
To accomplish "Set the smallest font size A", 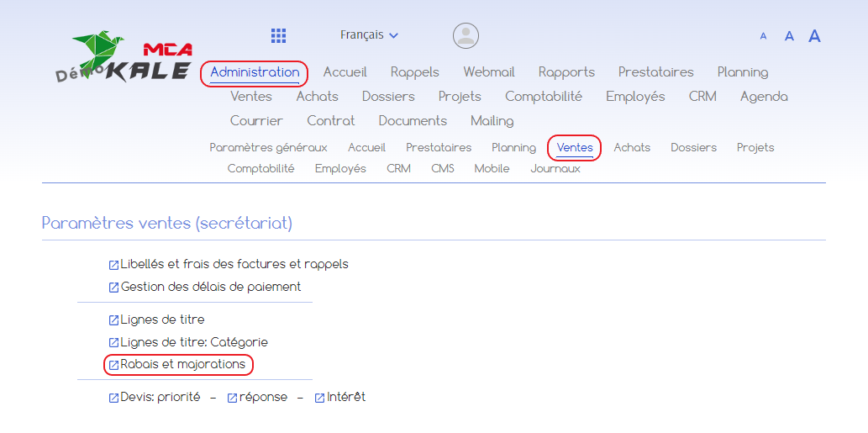I will 763,36.
